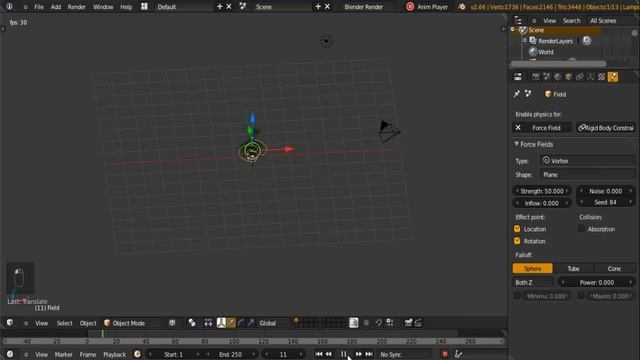Viewport: 640px width, 360px height.
Task: Open the File menu
Action: pos(39,7)
